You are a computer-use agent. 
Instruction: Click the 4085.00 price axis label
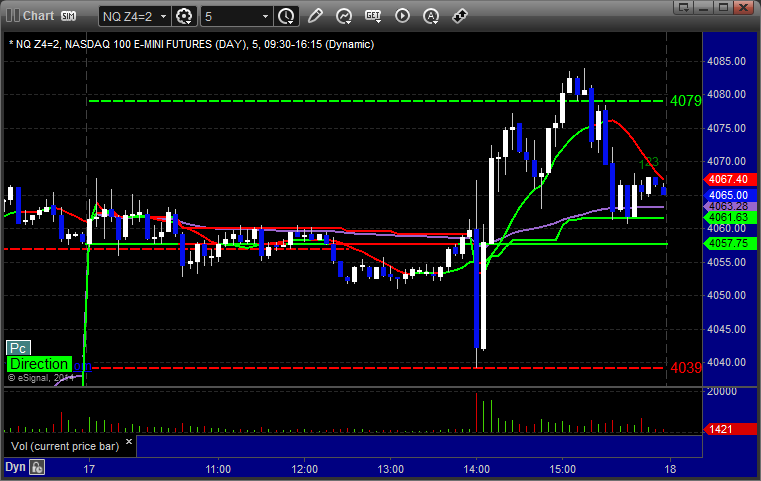726,61
